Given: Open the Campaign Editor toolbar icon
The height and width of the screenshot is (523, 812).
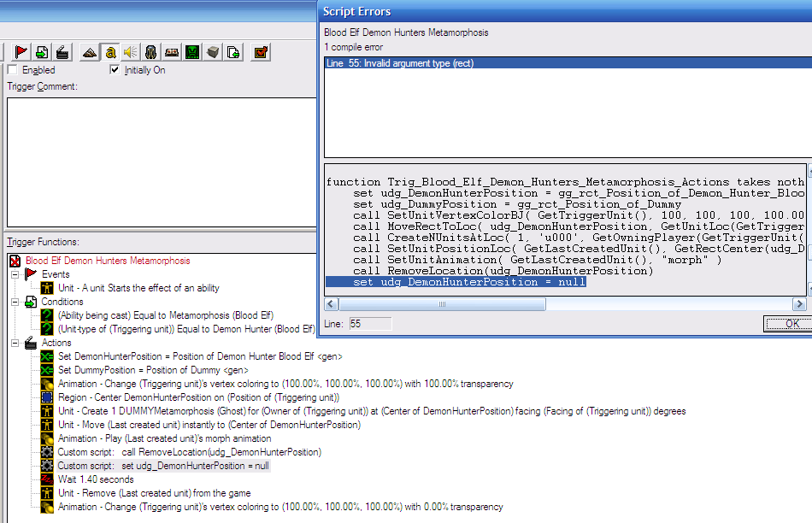Looking at the screenshot, I should [x=172, y=52].
